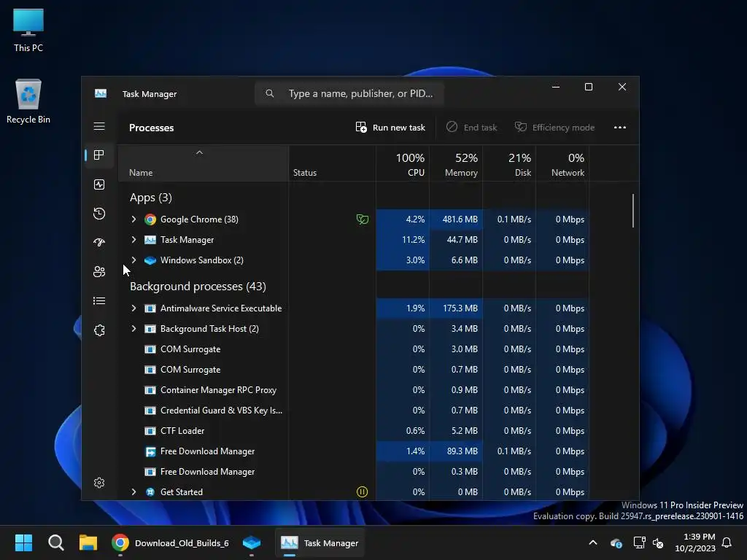Sort by the Disk column header
The width and height of the screenshot is (747, 560).
509,163
